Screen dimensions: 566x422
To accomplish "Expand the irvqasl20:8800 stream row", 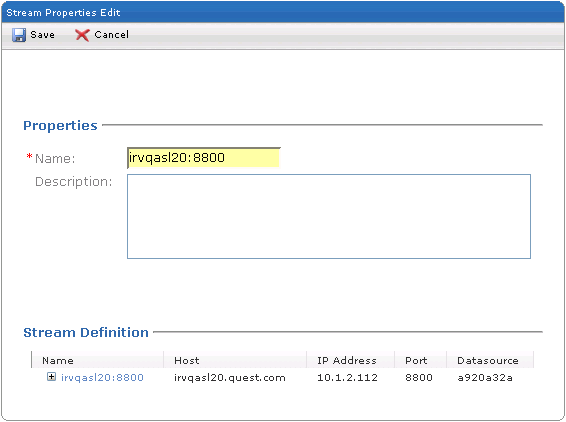I will [x=52, y=377].
